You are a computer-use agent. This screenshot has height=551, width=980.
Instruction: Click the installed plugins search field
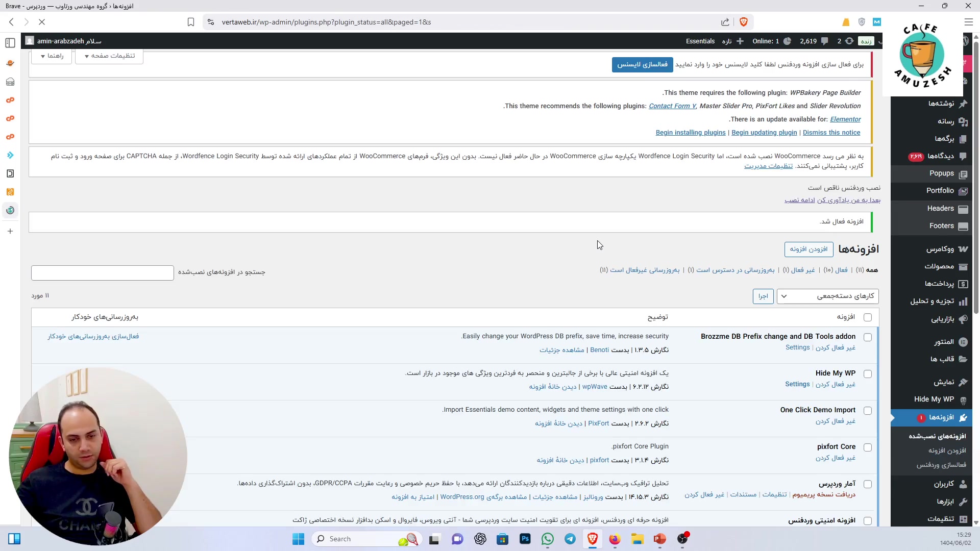102,273
